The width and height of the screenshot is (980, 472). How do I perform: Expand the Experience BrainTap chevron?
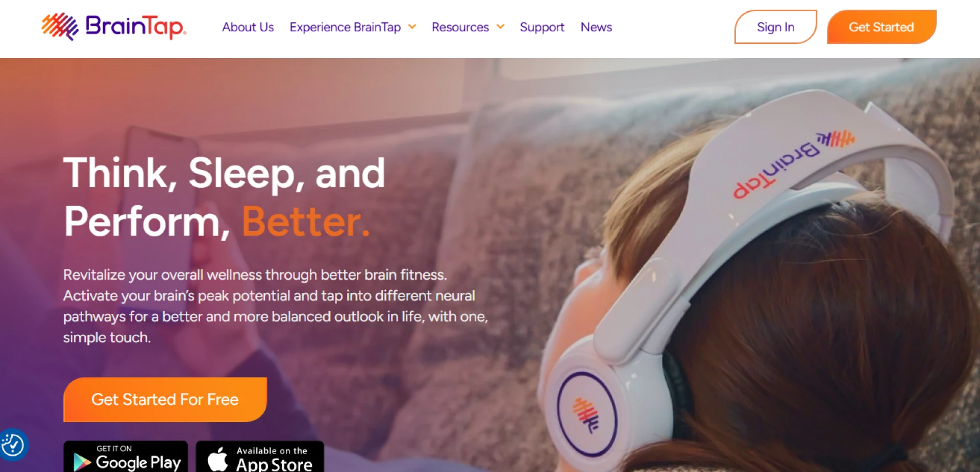click(x=412, y=27)
